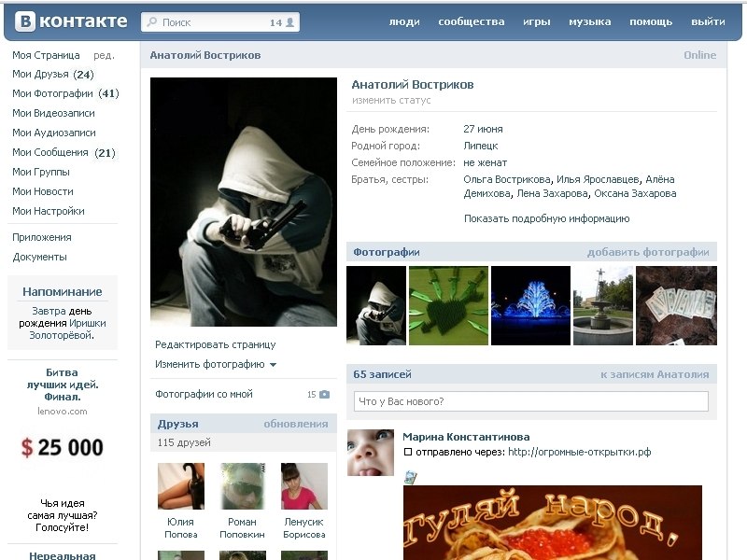Click the search magnifier icon

click(151, 22)
